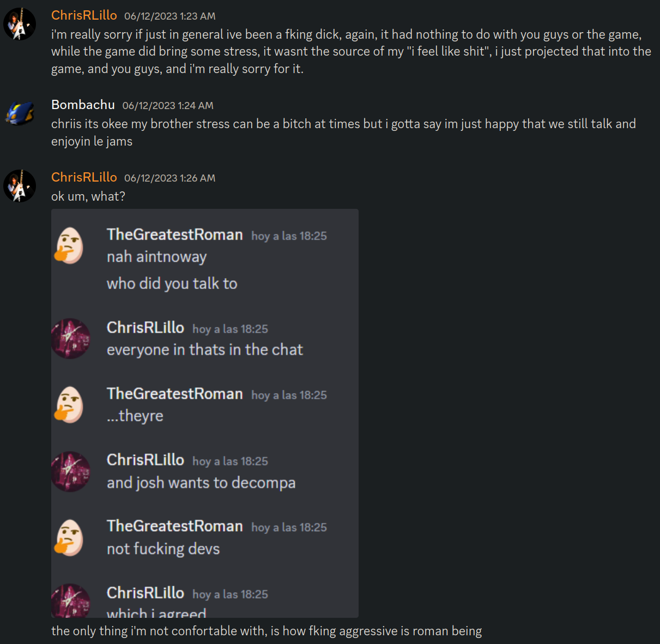Click the 06/12/2023 1:23 AM timestamp
The image size is (660, 644).
click(169, 16)
